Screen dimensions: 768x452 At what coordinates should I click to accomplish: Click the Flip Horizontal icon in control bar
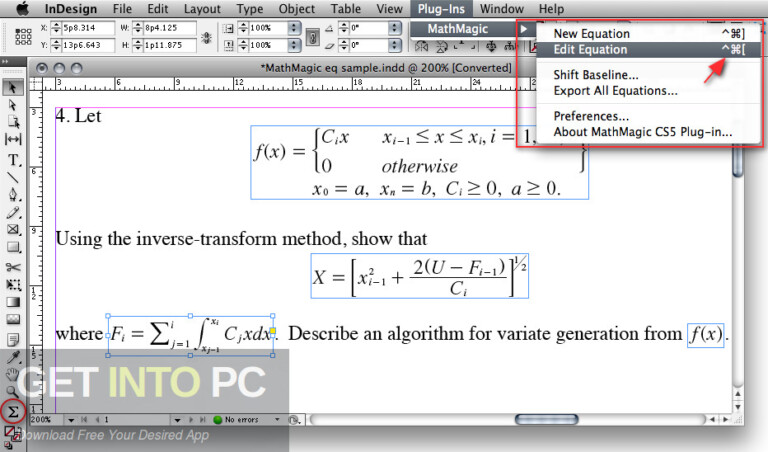tap(421, 47)
